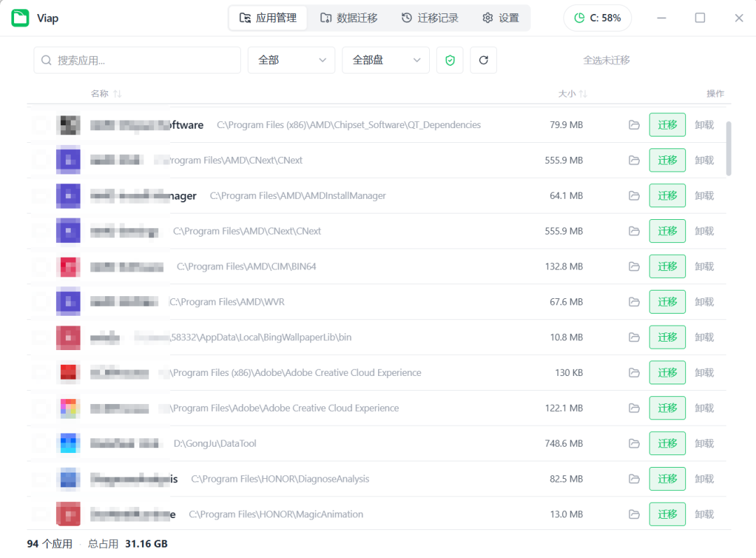Click the sort arrows next to 大小
The width and height of the screenshot is (756, 558).
[x=583, y=94]
